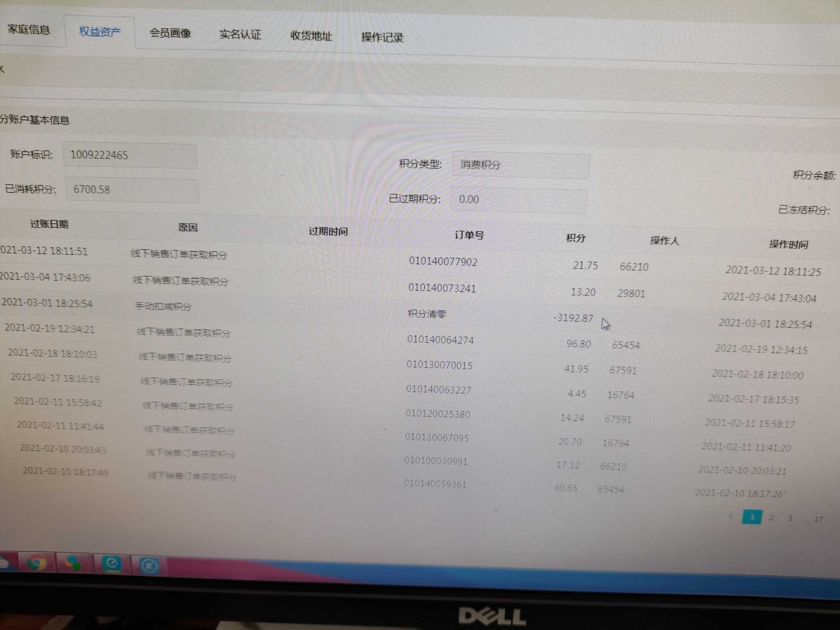Go to page 2 of results
840x630 pixels.
(771, 518)
